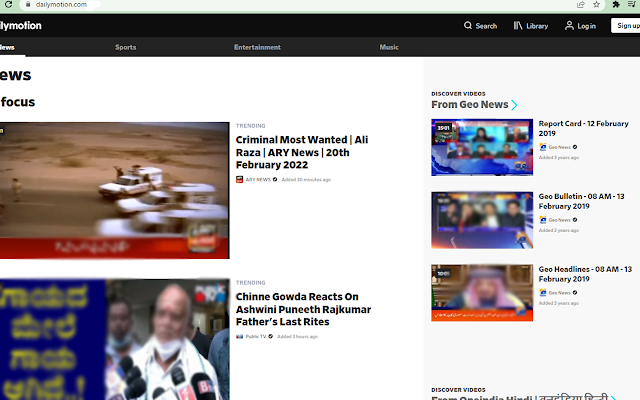Click the verified badge next to Public TV

pyautogui.click(x=271, y=337)
